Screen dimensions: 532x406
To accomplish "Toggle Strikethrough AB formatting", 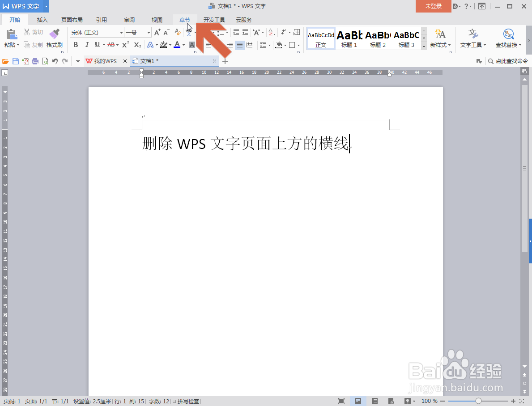I will [x=111, y=45].
